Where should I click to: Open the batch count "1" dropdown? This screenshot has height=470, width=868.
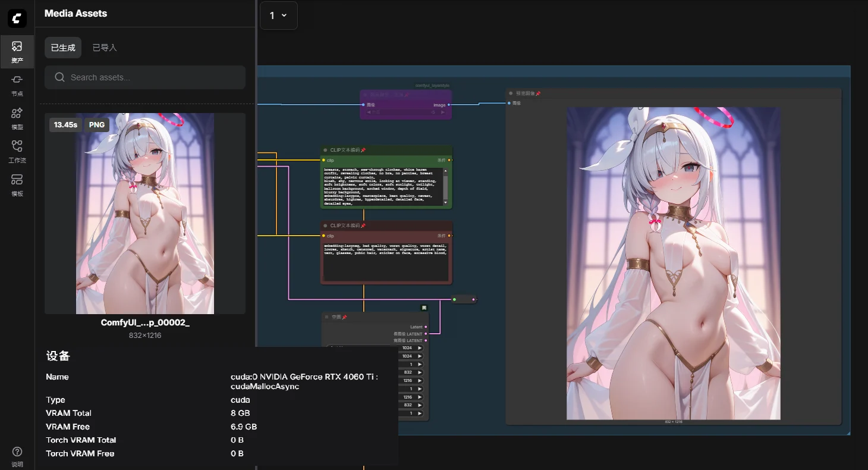pos(278,15)
